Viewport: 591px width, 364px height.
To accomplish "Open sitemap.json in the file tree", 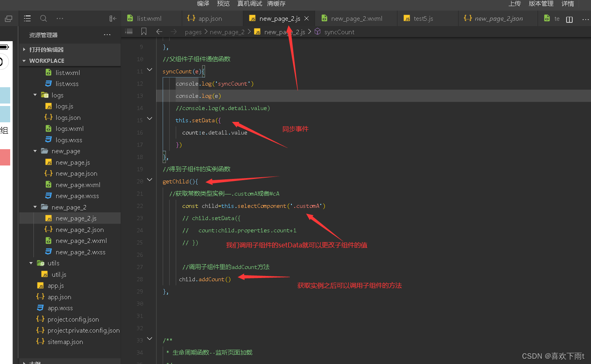I will [65, 342].
